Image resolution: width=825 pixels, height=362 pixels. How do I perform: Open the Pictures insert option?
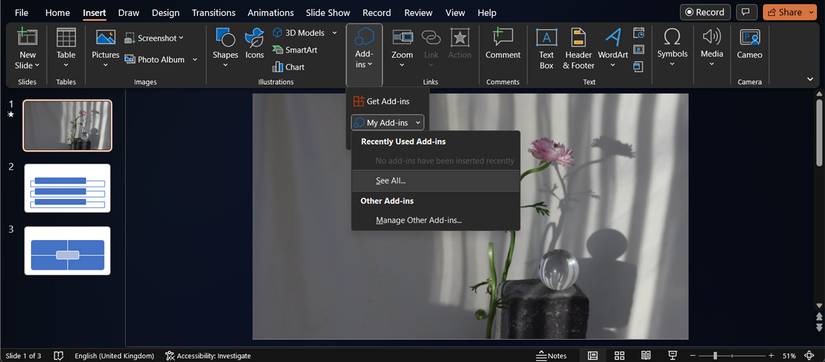[106, 48]
